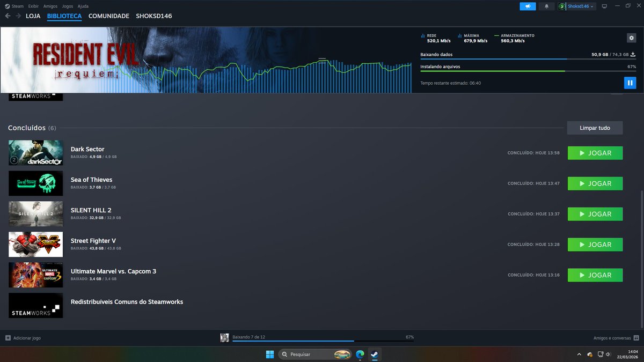Viewport: 644px width, 362px height.
Task: Open Dark Sector thumbnail
Action: point(36,153)
